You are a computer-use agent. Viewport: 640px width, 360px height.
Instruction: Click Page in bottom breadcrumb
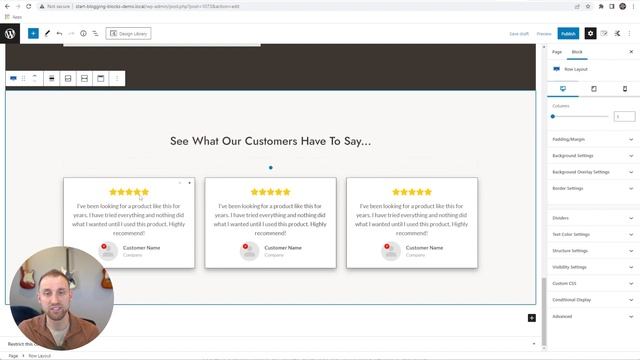point(13,356)
